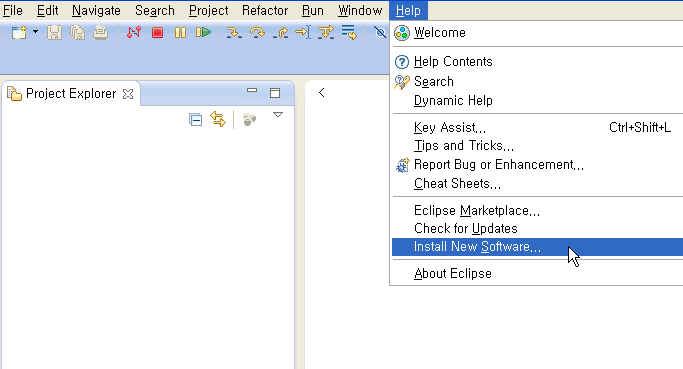Click the back chevron in the editor area

[x=321, y=93]
